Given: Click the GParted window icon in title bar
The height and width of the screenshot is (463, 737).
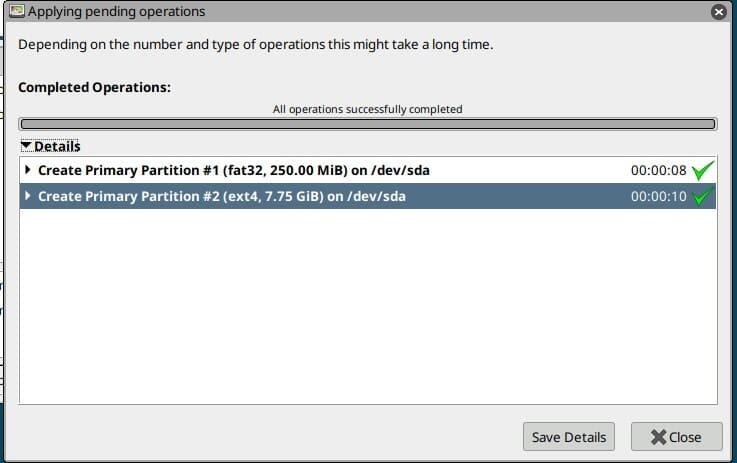Looking at the screenshot, I should tap(16, 12).
